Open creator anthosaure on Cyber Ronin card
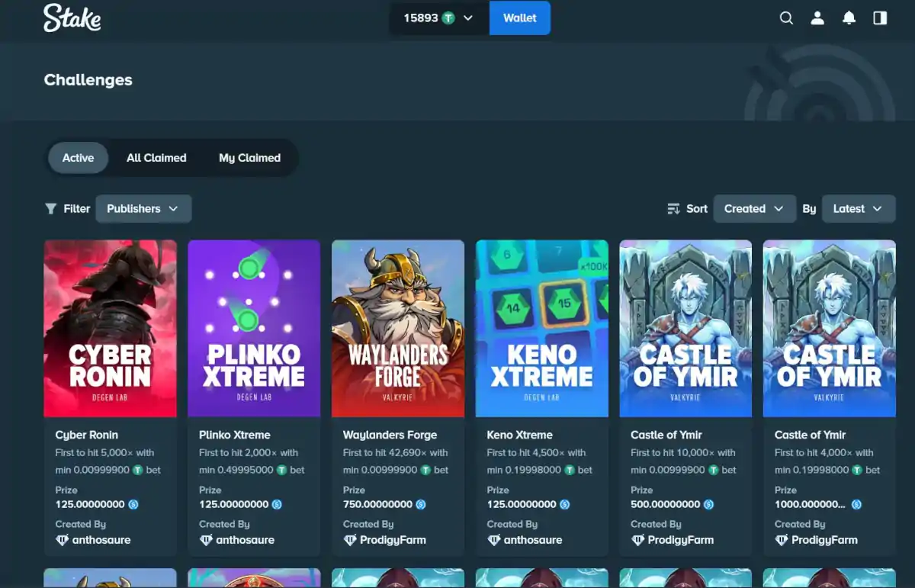Image resolution: width=915 pixels, height=588 pixels. pos(101,540)
